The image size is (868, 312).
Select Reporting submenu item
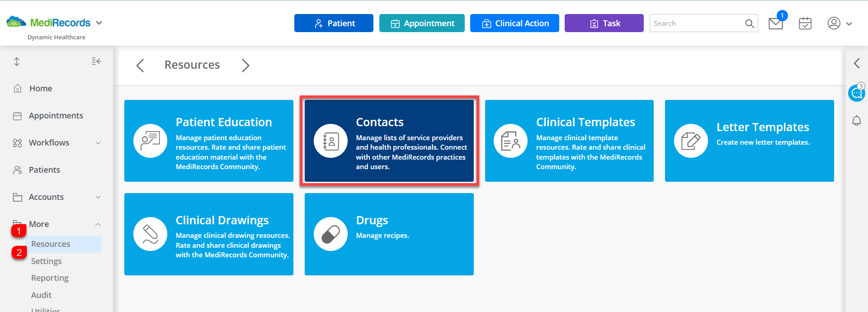point(50,278)
